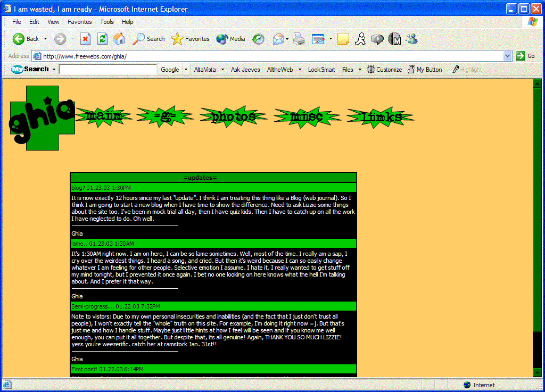
Task: Expand the Mail dropdown arrow
Action: (287, 39)
